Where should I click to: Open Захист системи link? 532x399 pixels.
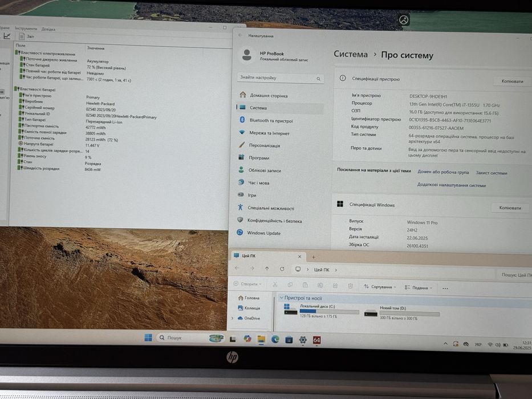coord(492,173)
